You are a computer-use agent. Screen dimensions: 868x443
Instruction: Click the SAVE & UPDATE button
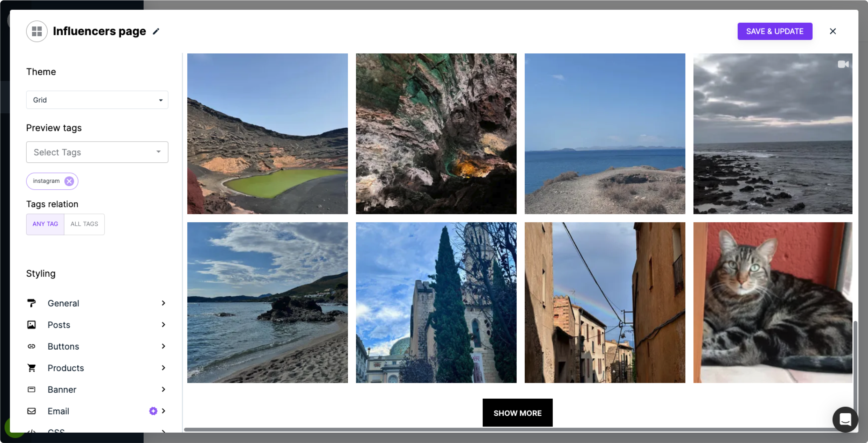775,31
